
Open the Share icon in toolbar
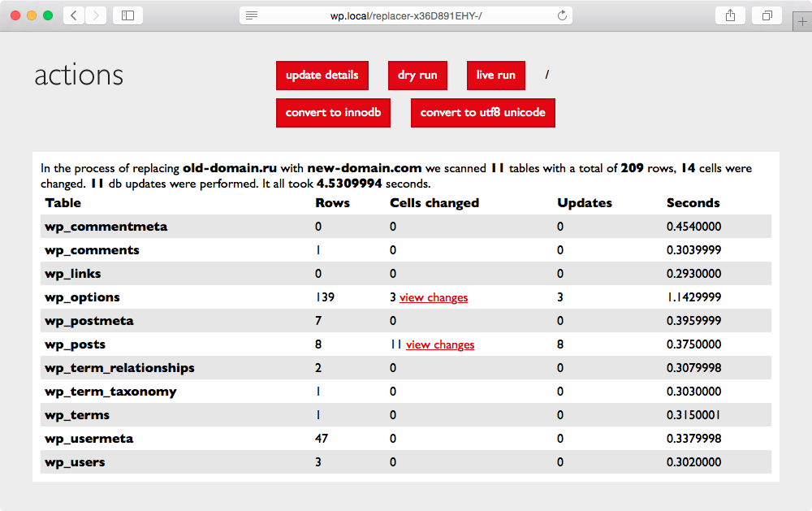[x=729, y=15]
